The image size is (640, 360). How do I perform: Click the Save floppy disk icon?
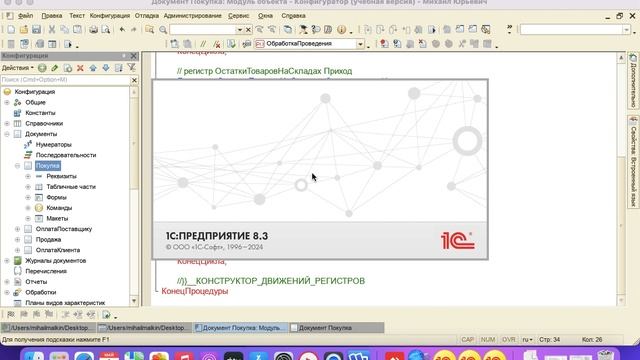[36, 29]
